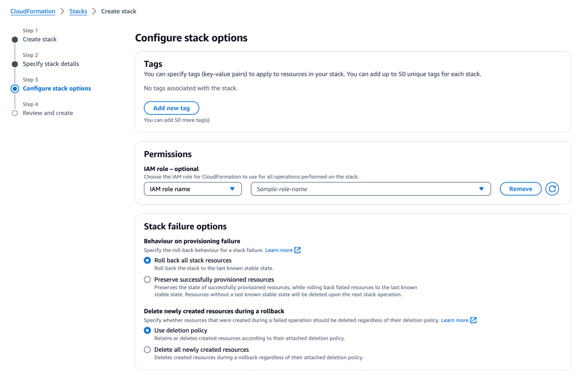The width and height of the screenshot is (588, 377).
Task: Select "Roll back all stack resources"
Action: coord(147,260)
